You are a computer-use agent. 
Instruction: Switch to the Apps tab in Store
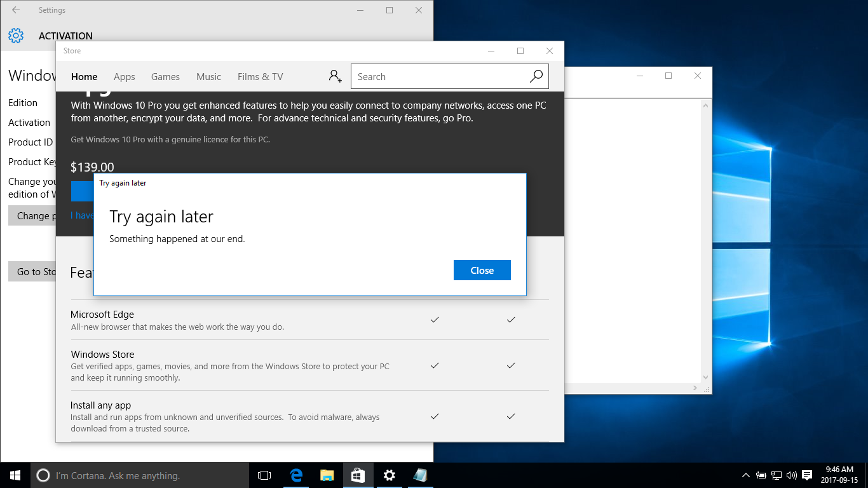click(x=124, y=77)
